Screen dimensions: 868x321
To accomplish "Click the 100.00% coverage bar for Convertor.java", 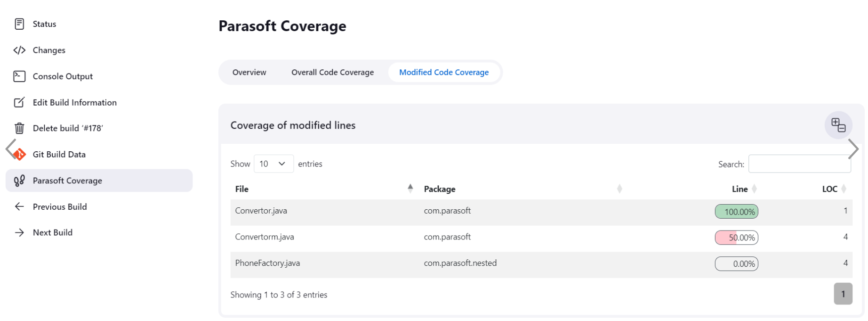I will tap(736, 212).
